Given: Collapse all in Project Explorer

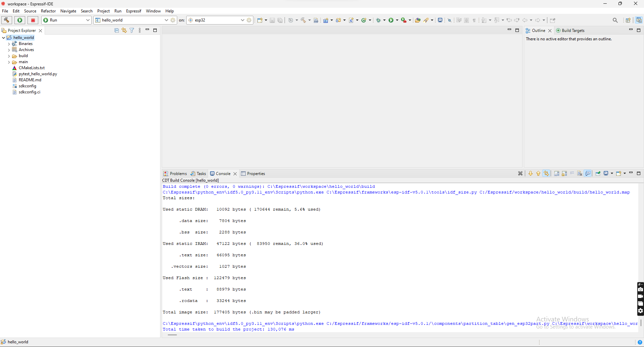Looking at the screenshot, I should 116,30.
